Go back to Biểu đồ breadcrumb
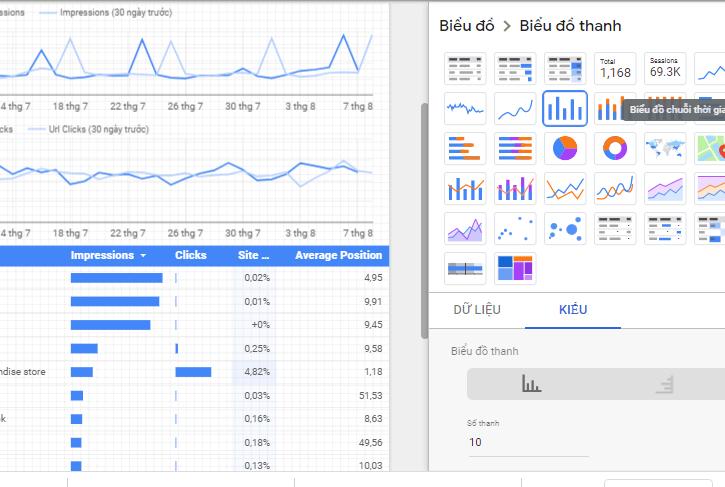The image size is (725, 487). click(x=467, y=26)
